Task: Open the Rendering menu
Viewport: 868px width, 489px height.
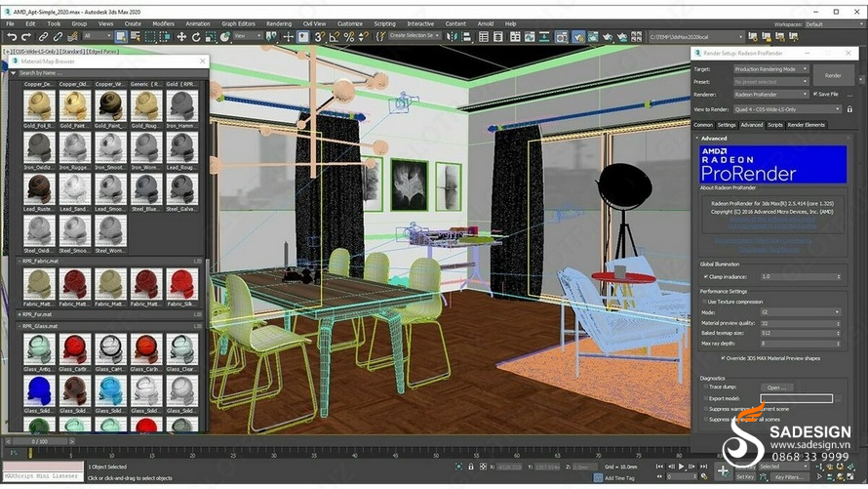Action: point(279,23)
